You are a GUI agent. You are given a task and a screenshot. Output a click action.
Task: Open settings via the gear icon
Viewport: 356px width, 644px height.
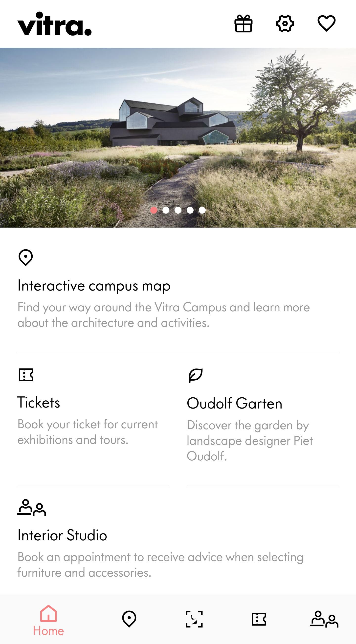click(285, 23)
